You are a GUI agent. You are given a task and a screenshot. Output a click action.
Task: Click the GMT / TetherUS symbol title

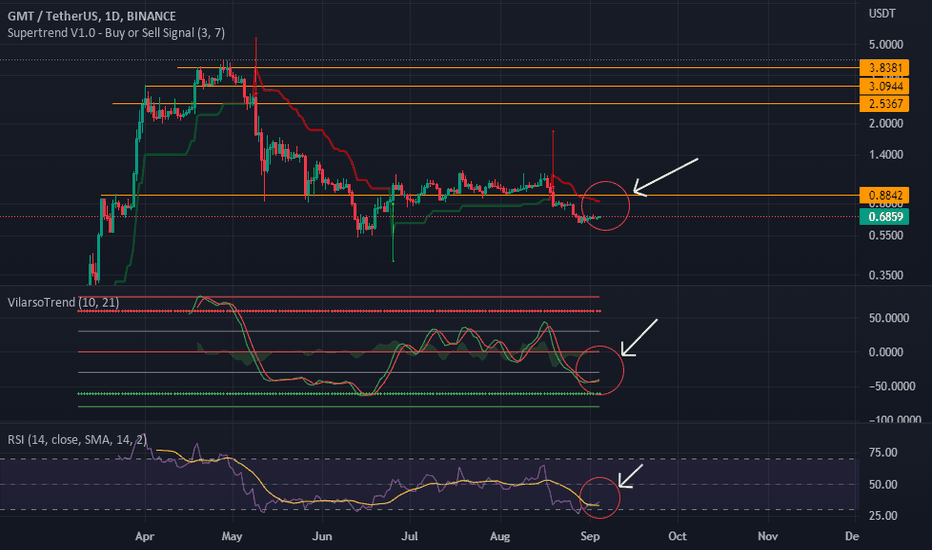point(92,16)
